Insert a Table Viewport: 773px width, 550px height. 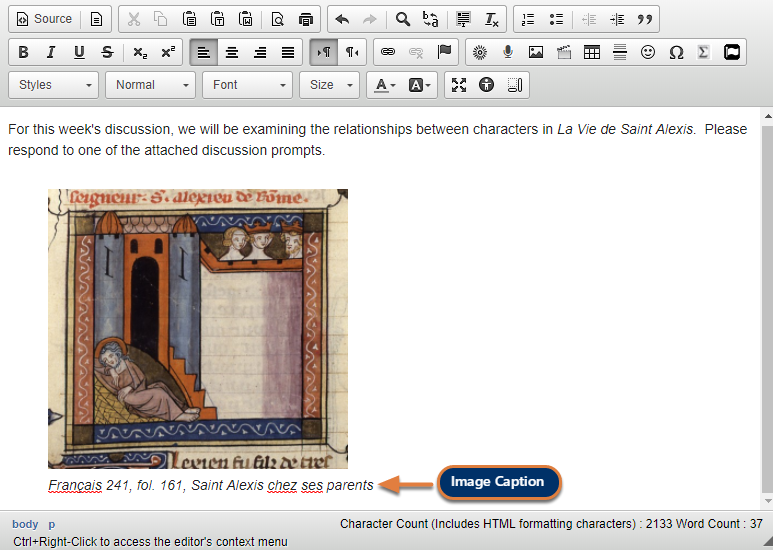[x=592, y=52]
